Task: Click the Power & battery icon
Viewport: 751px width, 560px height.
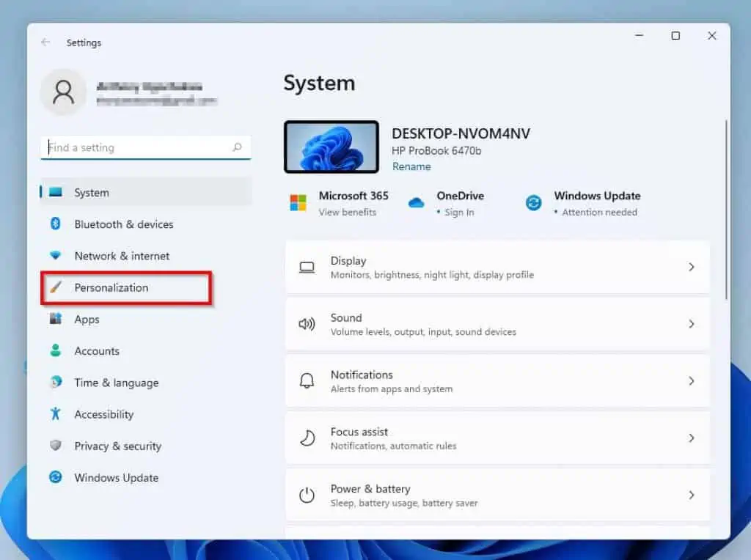Action: (x=308, y=495)
